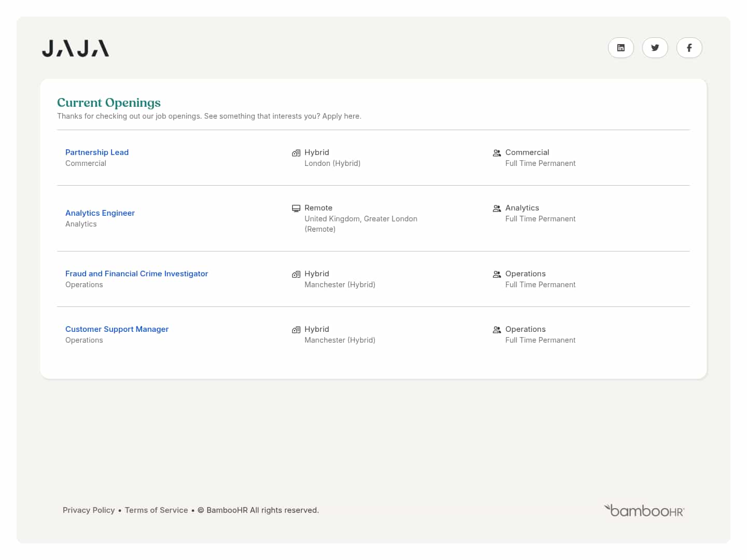The width and height of the screenshot is (747, 560).
Task: Open the Privacy Policy page
Action: pos(89,510)
